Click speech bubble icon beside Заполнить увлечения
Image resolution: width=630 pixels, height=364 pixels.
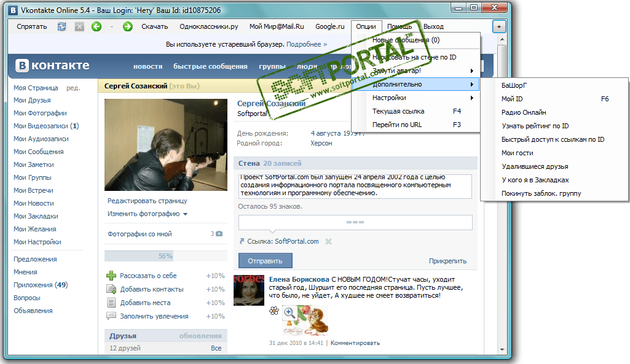click(x=111, y=316)
